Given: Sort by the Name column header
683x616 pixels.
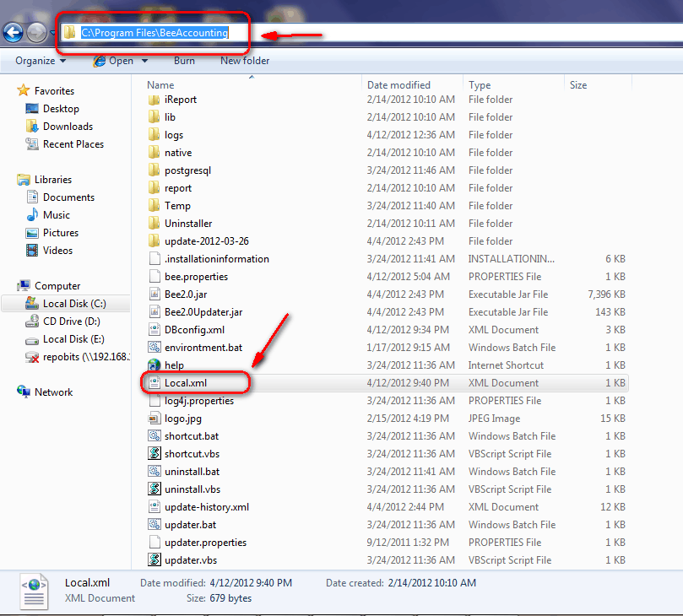Looking at the screenshot, I should click(160, 85).
